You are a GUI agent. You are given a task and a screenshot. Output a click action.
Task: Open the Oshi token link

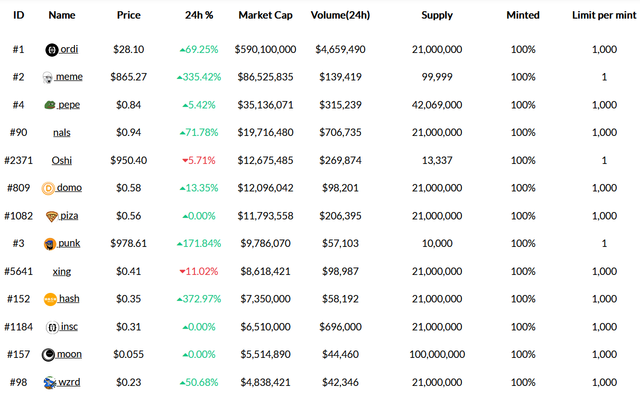pos(62,160)
